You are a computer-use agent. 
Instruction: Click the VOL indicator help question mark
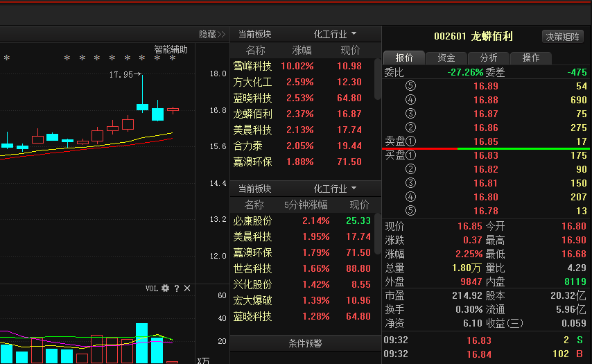pyautogui.click(x=176, y=288)
